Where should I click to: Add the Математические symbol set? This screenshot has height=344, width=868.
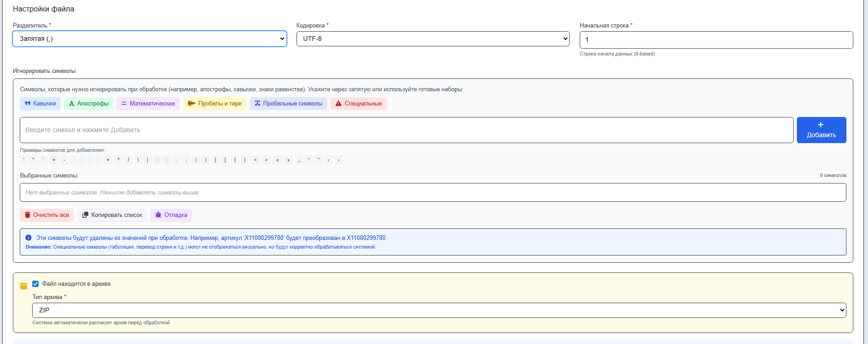148,104
